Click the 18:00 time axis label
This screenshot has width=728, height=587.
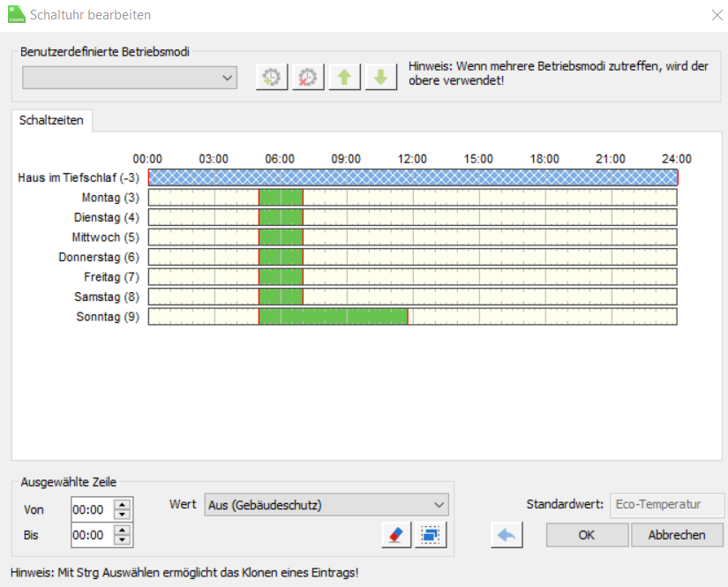pyautogui.click(x=544, y=159)
